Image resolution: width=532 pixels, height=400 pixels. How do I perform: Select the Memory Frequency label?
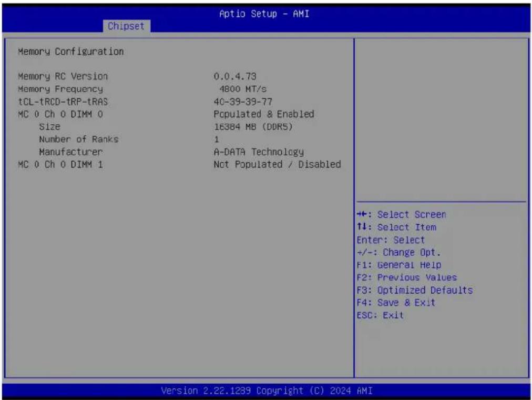[60, 89]
